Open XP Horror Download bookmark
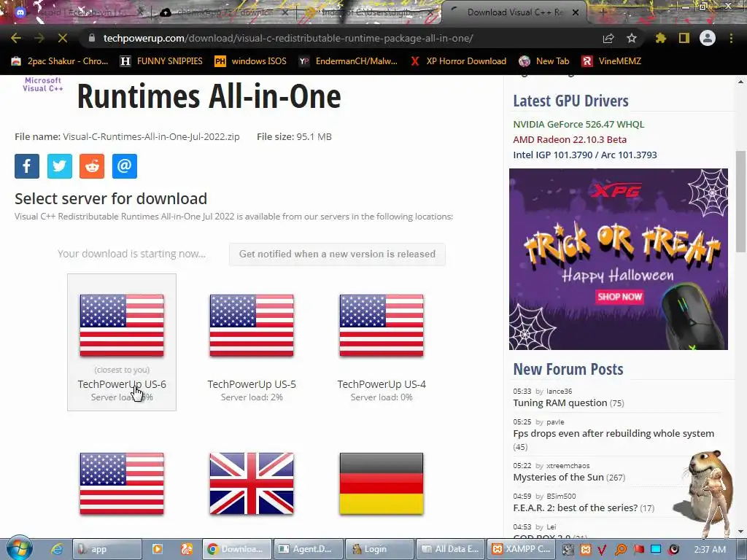The width and height of the screenshot is (747, 560). pos(458,61)
